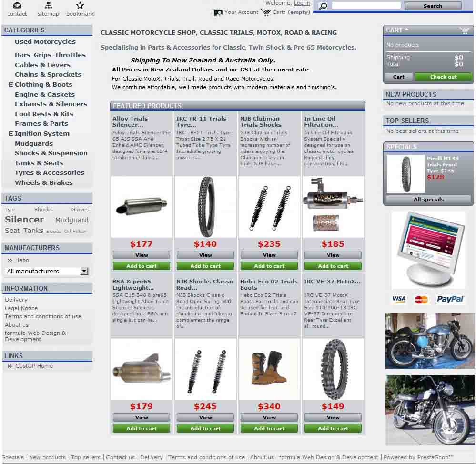
Task: Click the cart icon in Cart block header
Action: (x=465, y=30)
